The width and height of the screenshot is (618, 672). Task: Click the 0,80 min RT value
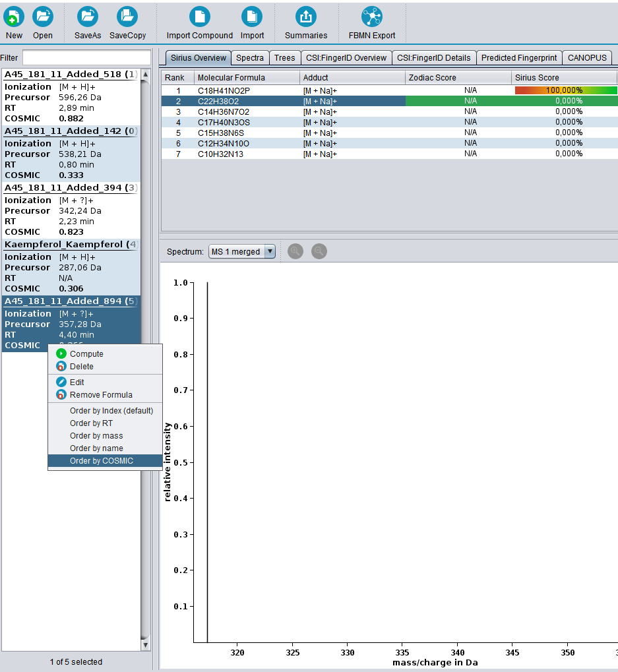[77, 165]
